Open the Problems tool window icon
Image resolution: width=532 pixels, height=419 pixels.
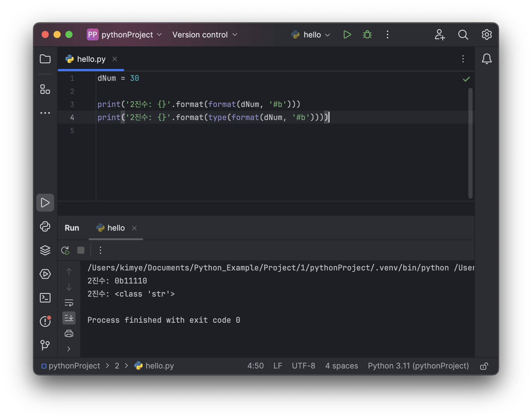coord(45,321)
